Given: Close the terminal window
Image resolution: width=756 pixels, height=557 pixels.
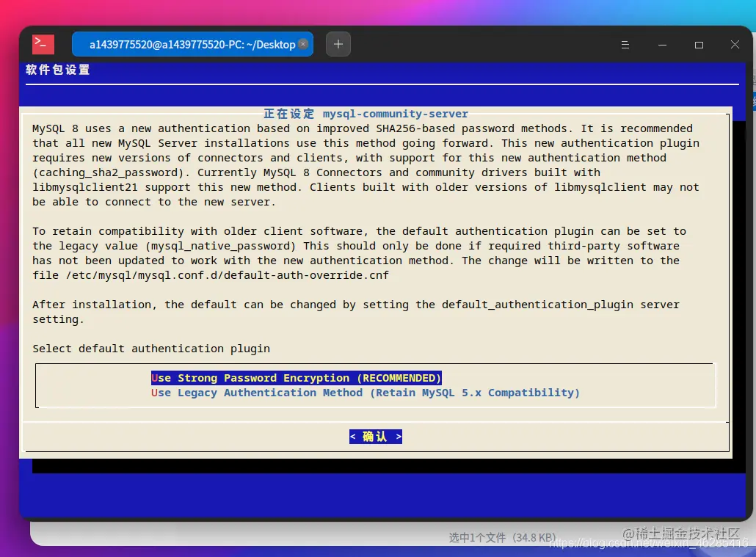Looking at the screenshot, I should 735,44.
